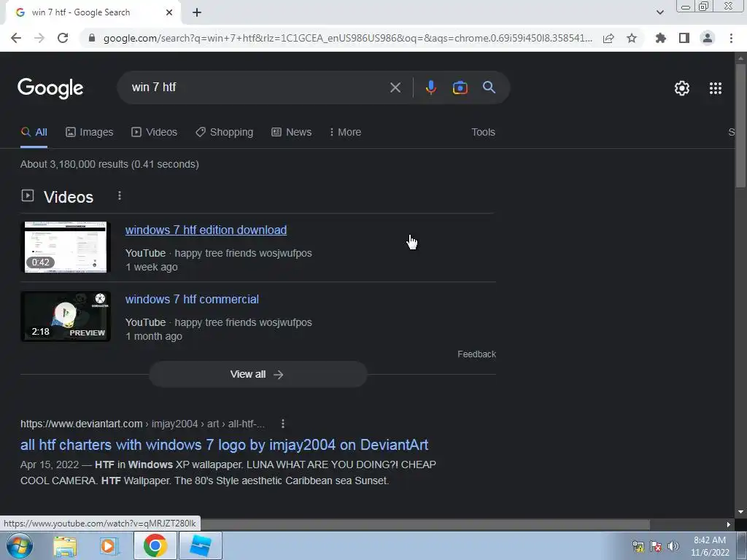Open Google quick settings gear
Viewport: 747px width, 560px height.
(682, 88)
